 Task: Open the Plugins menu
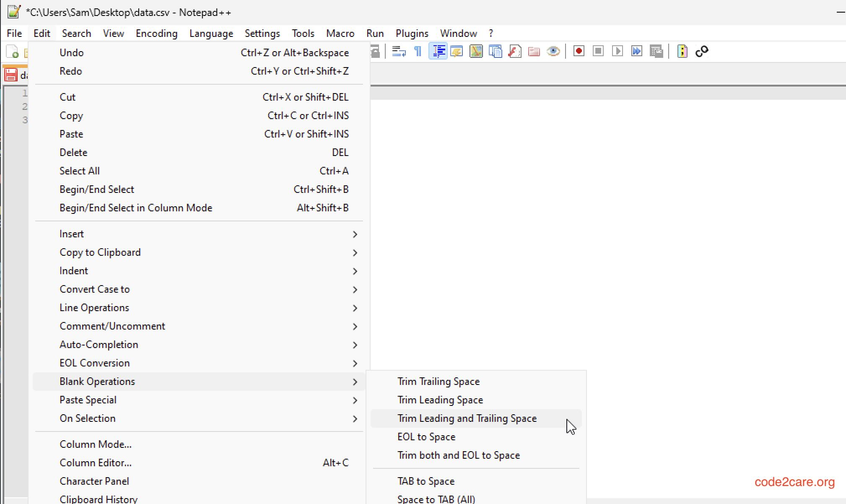412,33
